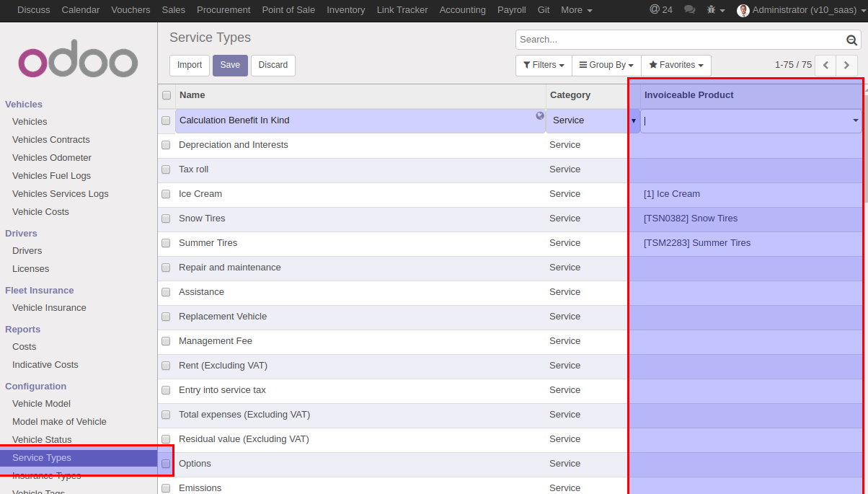Open the Group By dropdown
Viewport: 868px width, 494px height.
606,65
